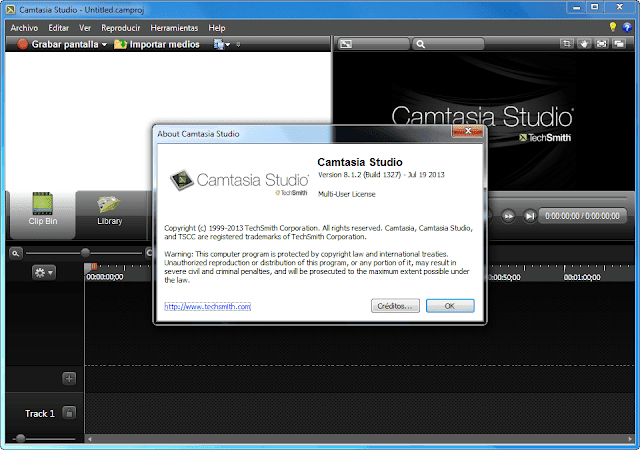Click the track height slider handle
The image size is (640, 450).
(20, 439)
